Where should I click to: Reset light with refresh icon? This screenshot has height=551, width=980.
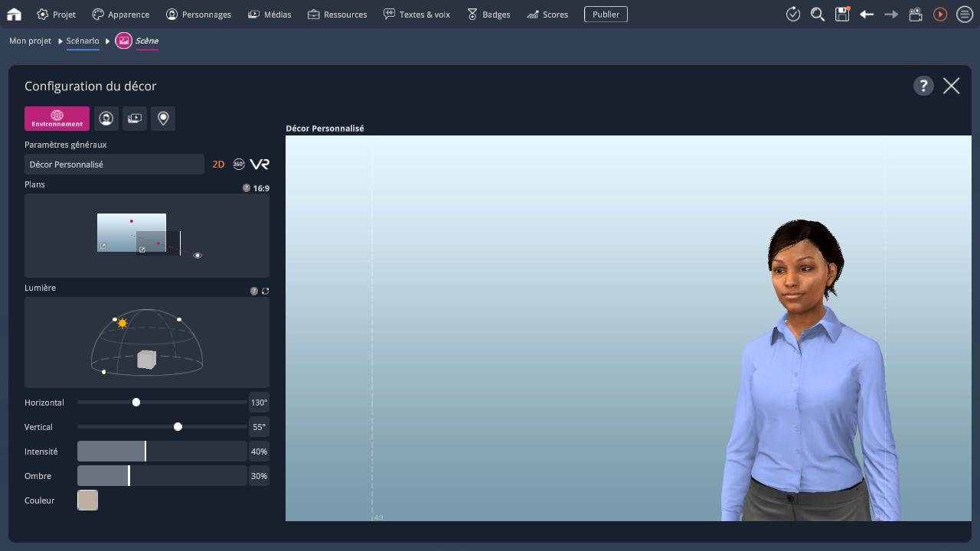[x=265, y=291]
